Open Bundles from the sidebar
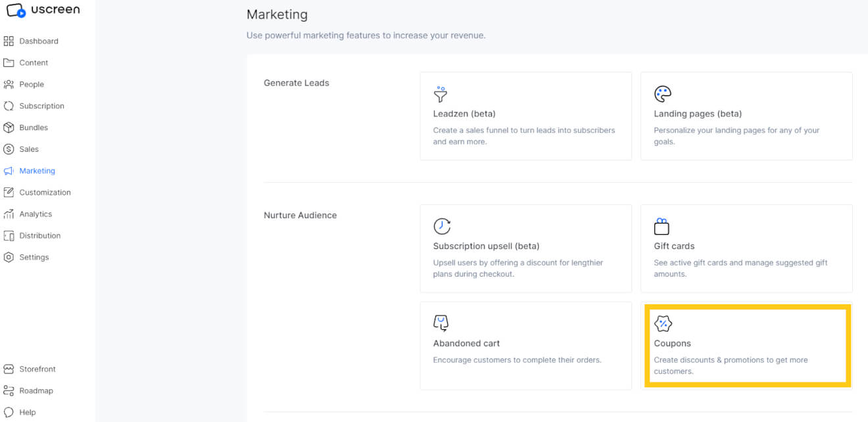 pyautogui.click(x=34, y=128)
